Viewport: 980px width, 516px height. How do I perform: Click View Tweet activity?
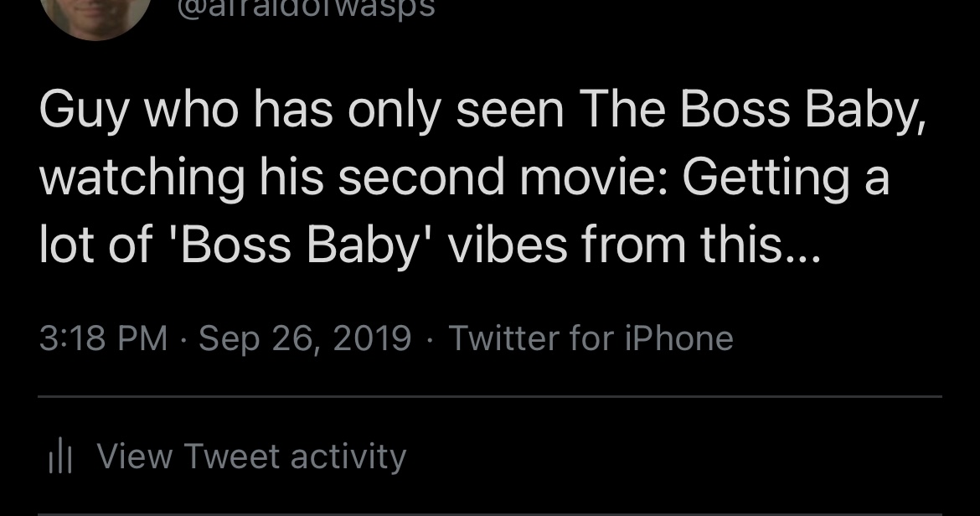(251, 457)
